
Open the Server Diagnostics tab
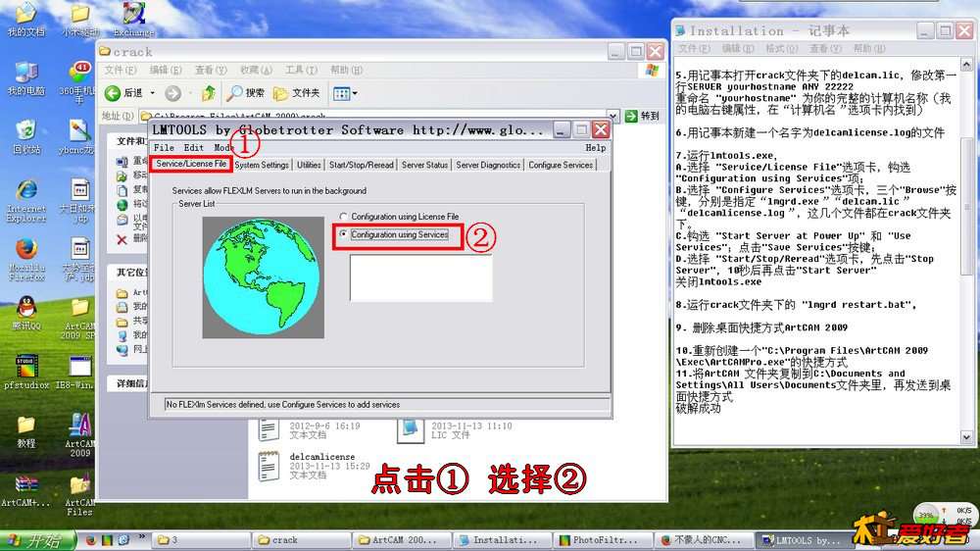coord(487,165)
